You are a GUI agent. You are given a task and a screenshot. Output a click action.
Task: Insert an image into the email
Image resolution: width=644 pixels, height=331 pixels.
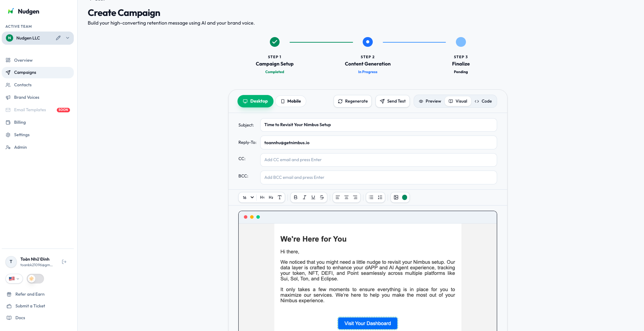click(396, 198)
